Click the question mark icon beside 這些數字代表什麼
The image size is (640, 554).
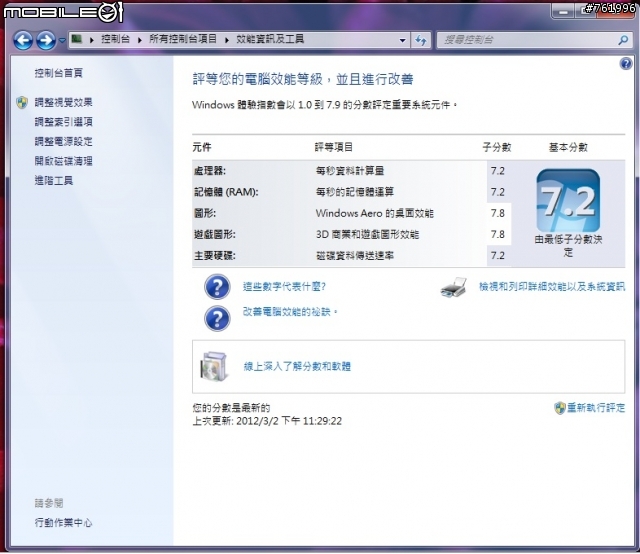217,288
